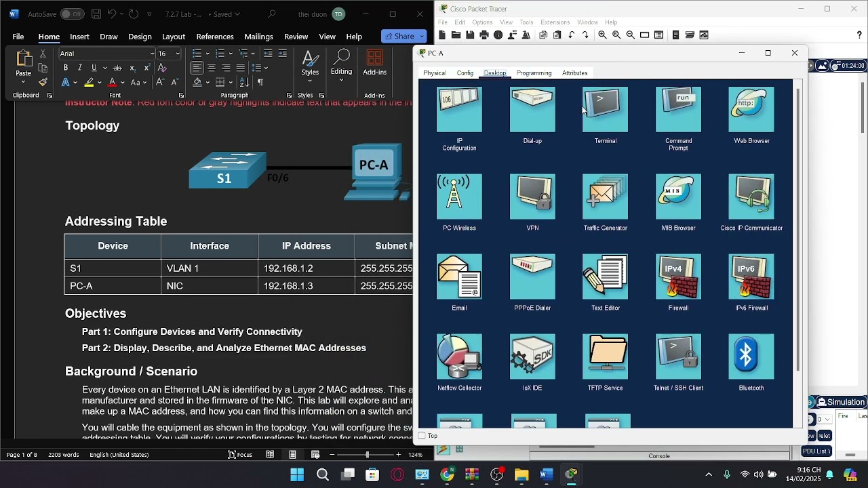
Task: Click Word Format Painter icon
Action: (x=43, y=82)
